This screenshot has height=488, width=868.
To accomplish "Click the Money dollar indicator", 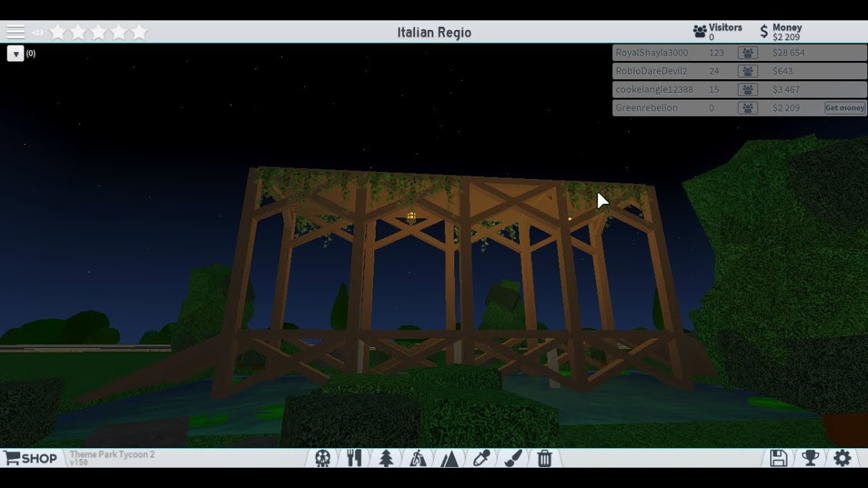I will pyautogui.click(x=781, y=31).
